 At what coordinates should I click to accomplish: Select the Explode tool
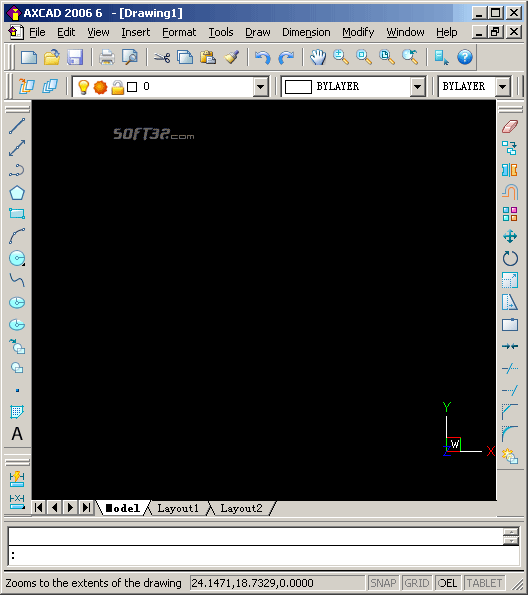click(x=510, y=456)
